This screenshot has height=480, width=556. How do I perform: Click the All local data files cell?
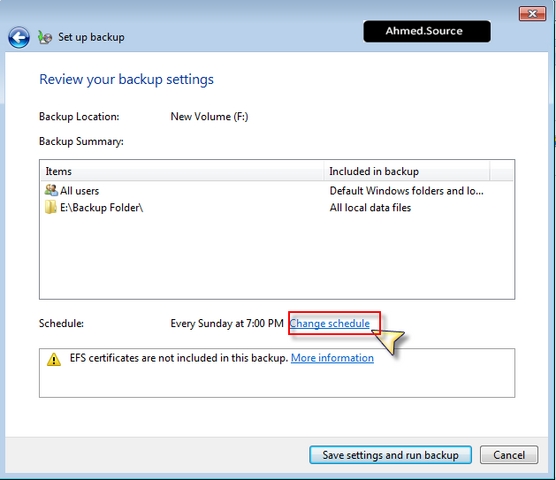click(x=370, y=207)
